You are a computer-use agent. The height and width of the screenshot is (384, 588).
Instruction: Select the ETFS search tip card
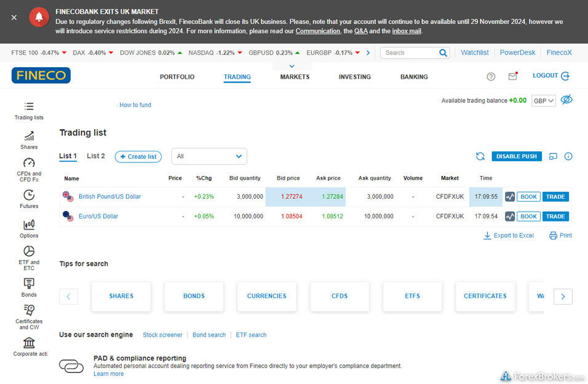pyautogui.click(x=412, y=296)
